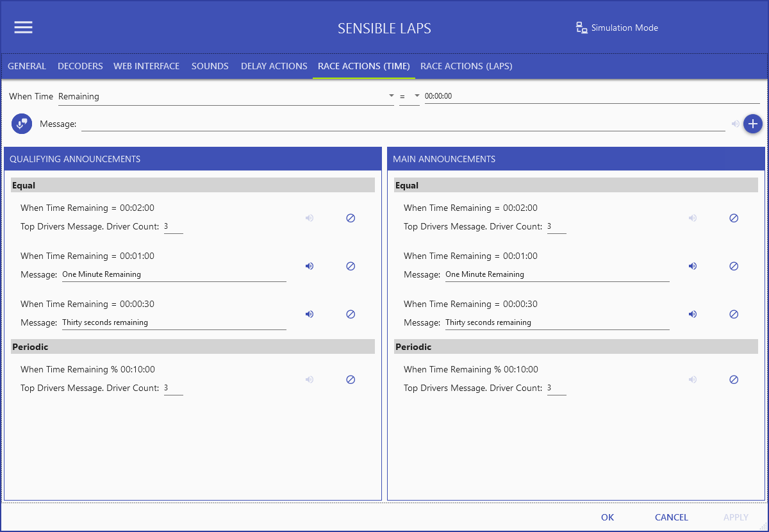Edit Main Thirty seconds remaining message field
The width and height of the screenshot is (769, 532).
[558, 322]
